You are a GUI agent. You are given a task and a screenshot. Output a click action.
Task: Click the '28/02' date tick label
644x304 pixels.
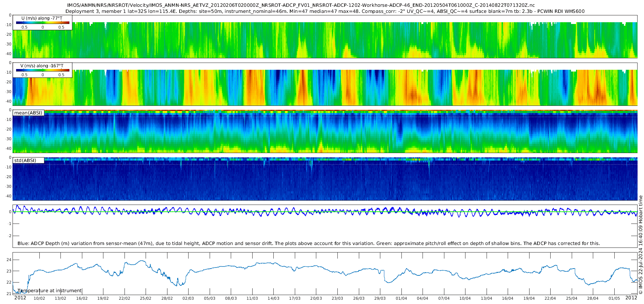(167, 298)
